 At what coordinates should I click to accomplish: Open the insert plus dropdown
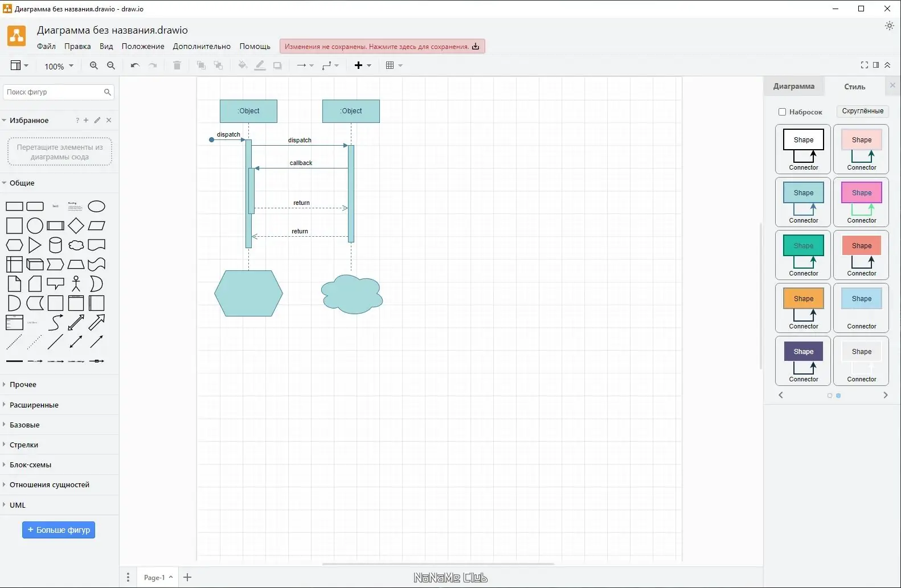coord(363,65)
